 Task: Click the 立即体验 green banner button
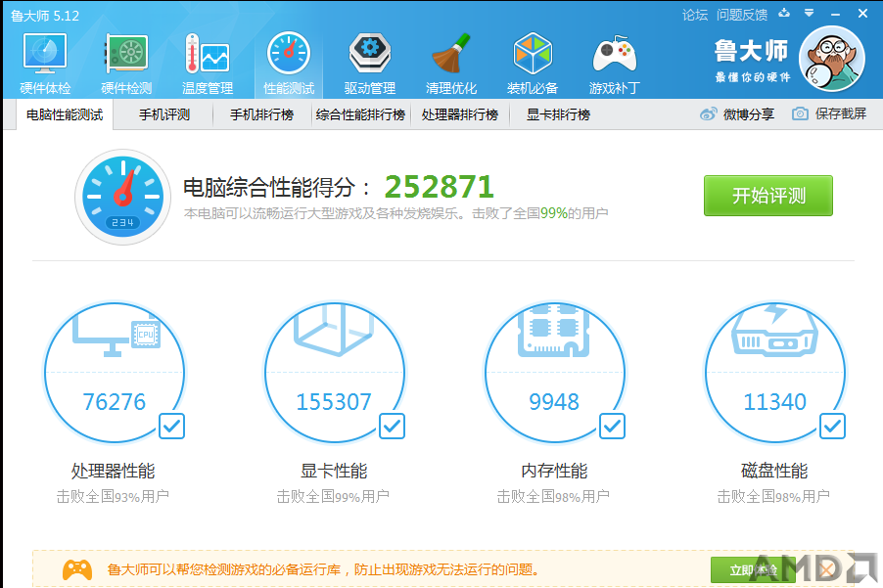click(753, 570)
